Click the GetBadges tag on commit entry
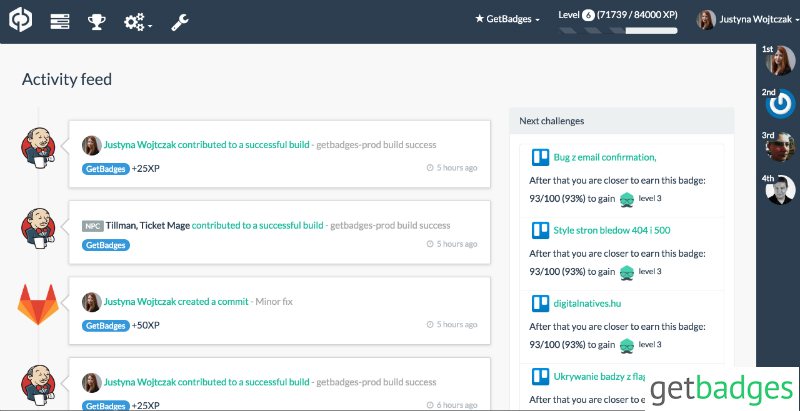The width and height of the screenshot is (800, 411). pos(105,325)
